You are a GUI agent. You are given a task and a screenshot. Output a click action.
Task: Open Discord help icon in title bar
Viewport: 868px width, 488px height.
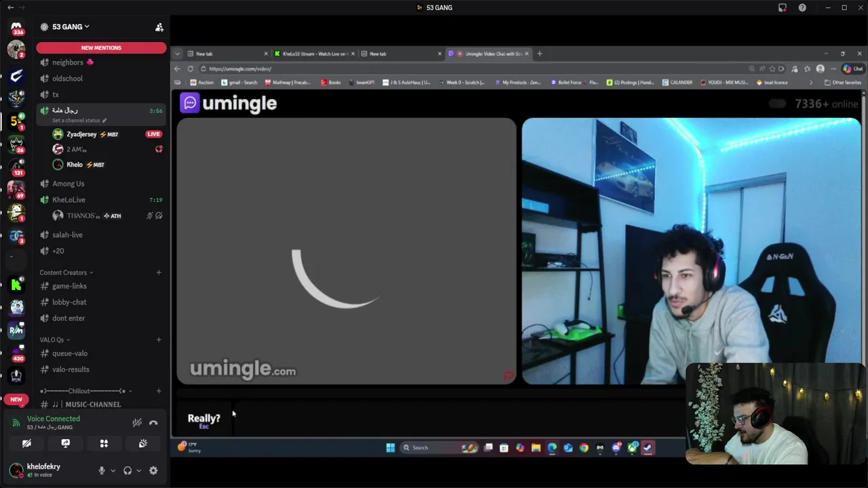(x=803, y=7)
